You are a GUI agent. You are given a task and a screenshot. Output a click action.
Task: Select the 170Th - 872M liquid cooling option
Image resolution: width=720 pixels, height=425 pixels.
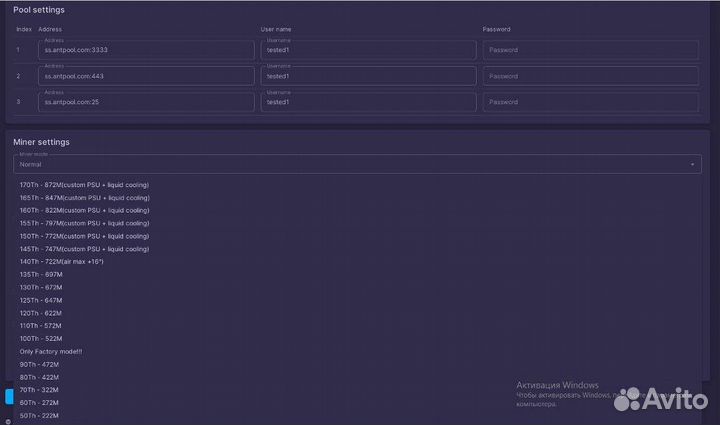[84, 185]
